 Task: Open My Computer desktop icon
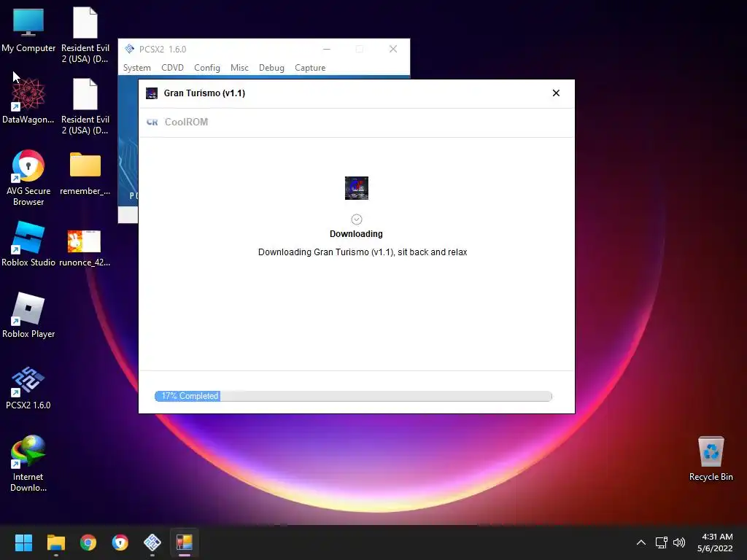tap(28, 29)
